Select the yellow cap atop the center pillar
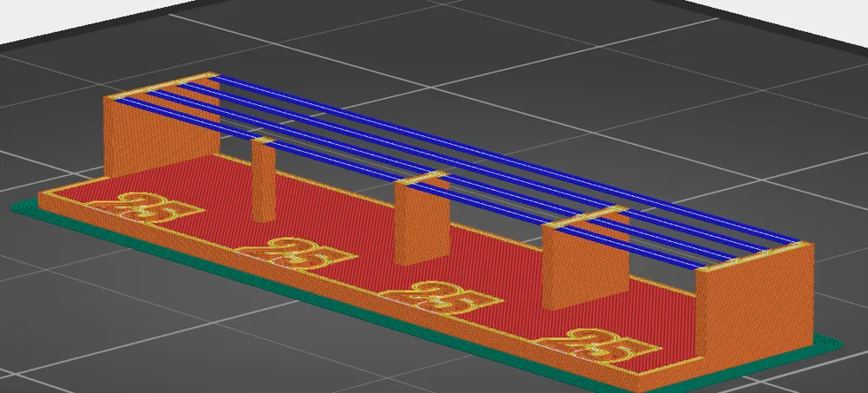The image size is (868, 393). tap(422, 178)
